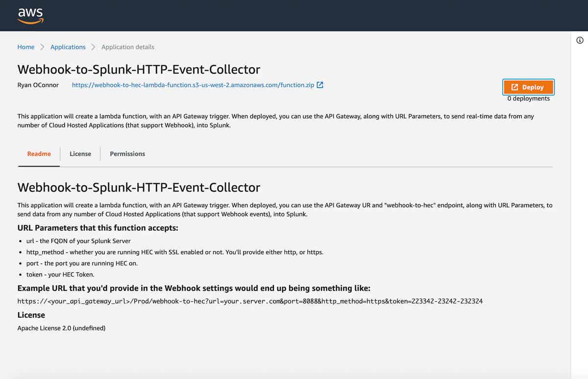Image resolution: width=588 pixels, height=379 pixels.
Task: Click the example webhook-to-hec URL code
Action: [250, 301]
